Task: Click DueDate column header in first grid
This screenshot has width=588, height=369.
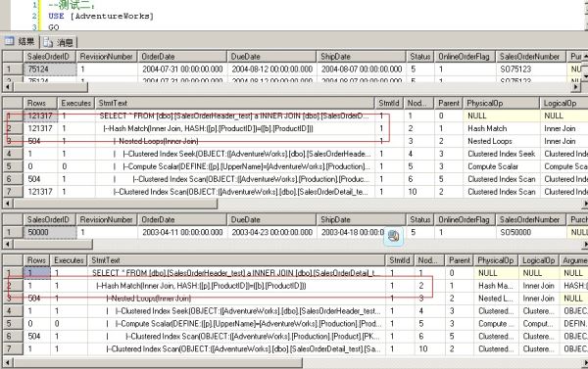Action: click(271, 57)
